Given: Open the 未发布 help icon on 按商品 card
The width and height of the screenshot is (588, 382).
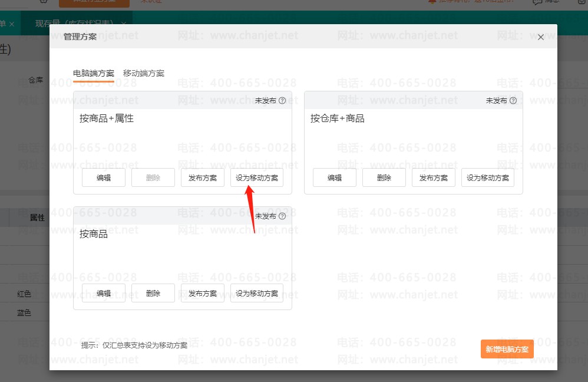Looking at the screenshot, I should pyautogui.click(x=282, y=216).
